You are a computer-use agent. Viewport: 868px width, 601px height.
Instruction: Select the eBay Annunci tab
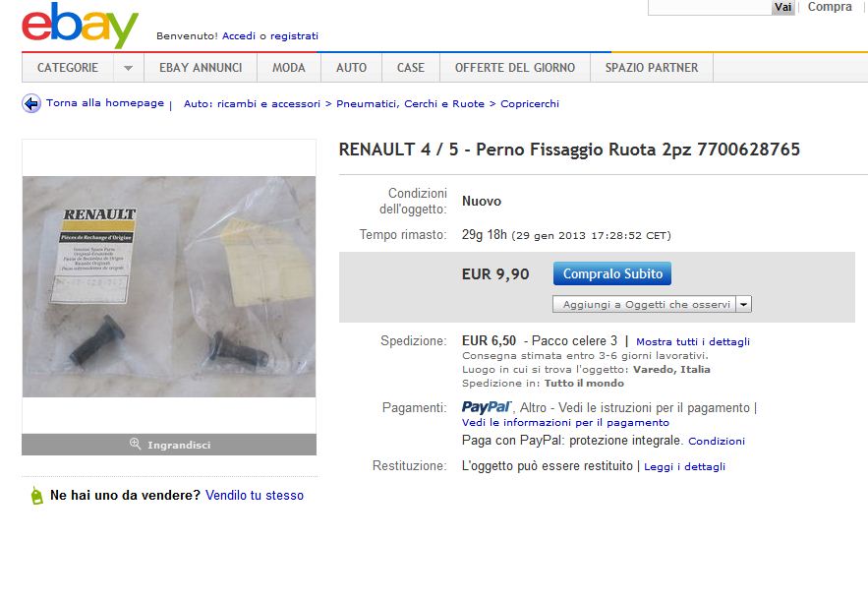tap(201, 68)
